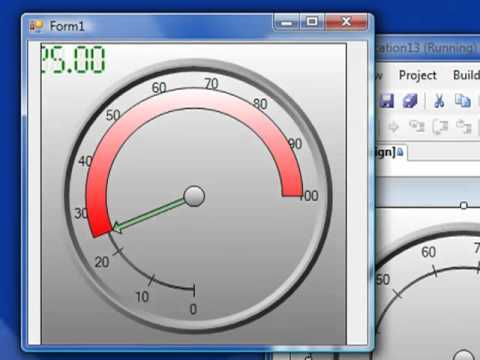Close the Form1 window
Screen dimensions: 480x360
[346, 22]
